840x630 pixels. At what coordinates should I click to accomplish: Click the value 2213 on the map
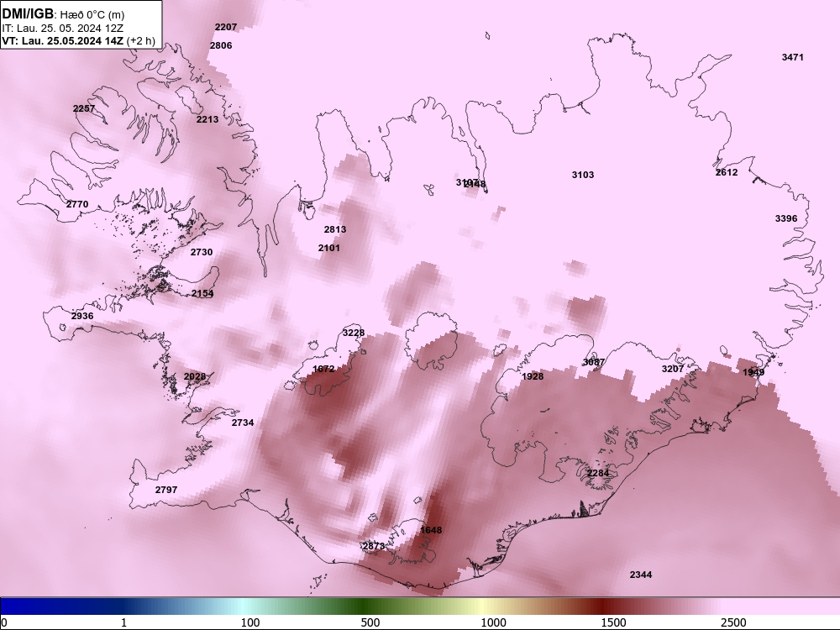click(x=207, y=119)
